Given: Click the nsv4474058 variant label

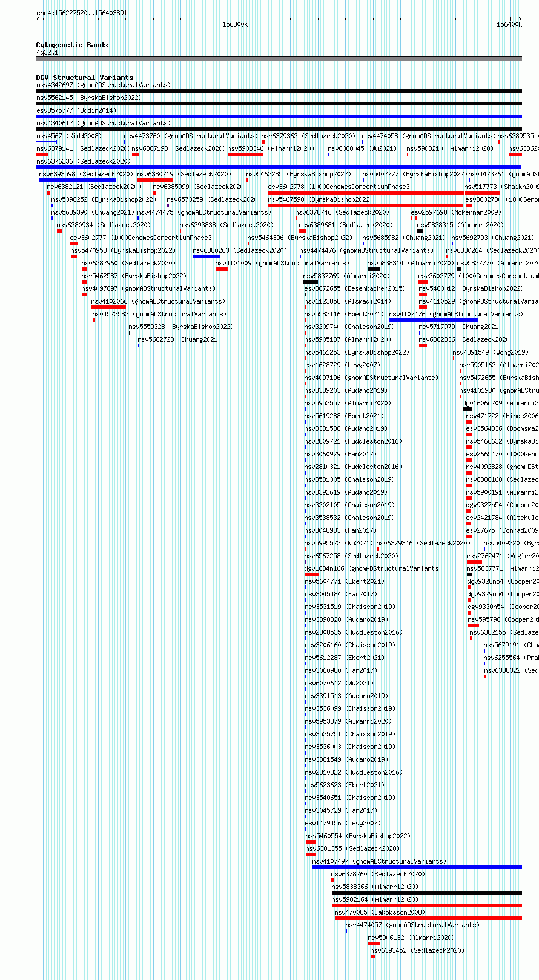Looking at the screenshot, I should (429, 136).
